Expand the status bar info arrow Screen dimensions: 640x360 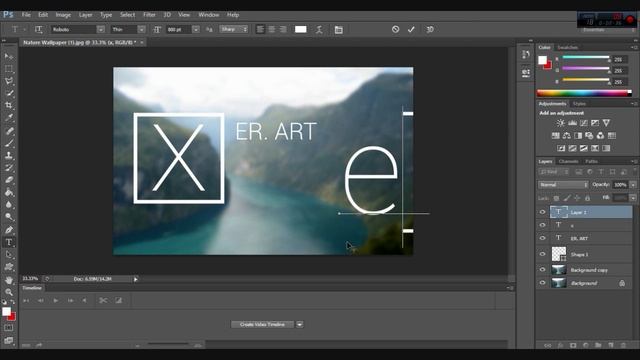tap(136, 279)
